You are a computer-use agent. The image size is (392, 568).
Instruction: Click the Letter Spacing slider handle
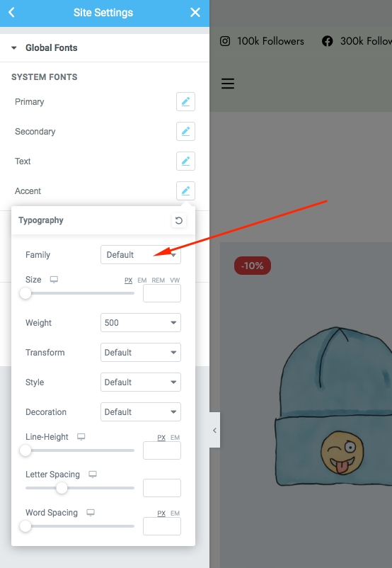click(62, 488)
